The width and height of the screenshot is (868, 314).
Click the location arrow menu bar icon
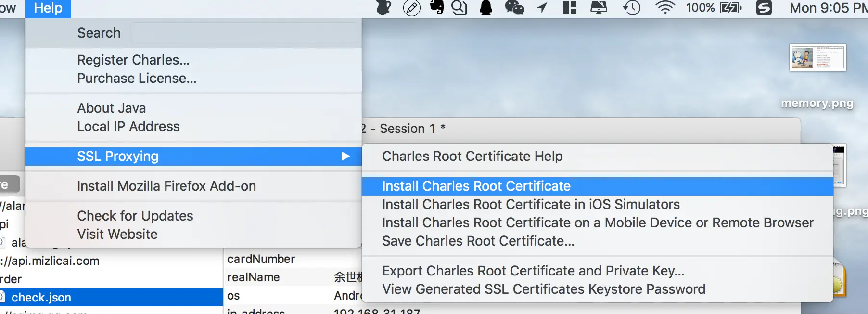coord(542,8)
